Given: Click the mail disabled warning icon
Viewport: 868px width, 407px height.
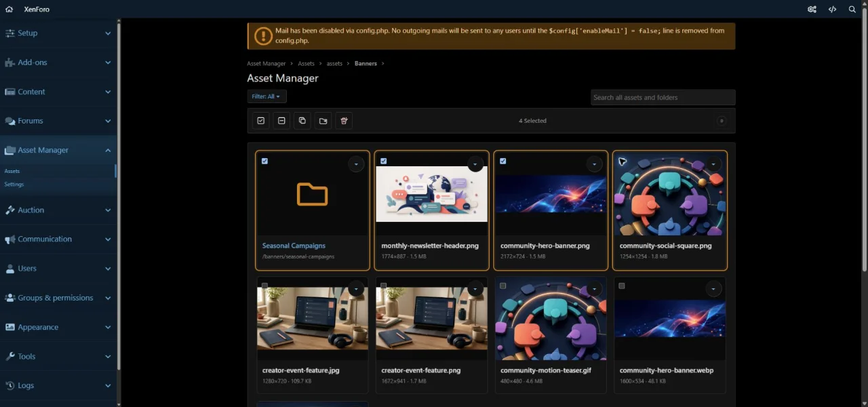Looking at the screenshot, I should tap(263, 36).
